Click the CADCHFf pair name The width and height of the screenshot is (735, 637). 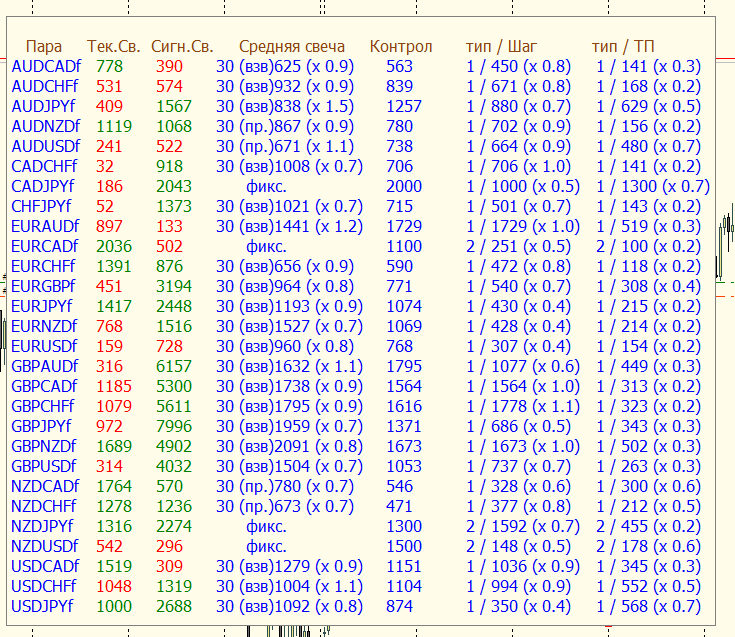pyautogui.click(x=44, y=166)
